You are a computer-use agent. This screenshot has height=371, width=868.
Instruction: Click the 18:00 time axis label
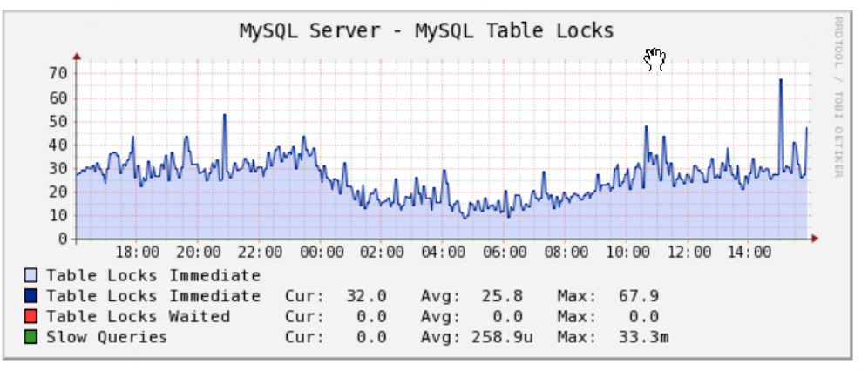[x=138, y=253]
